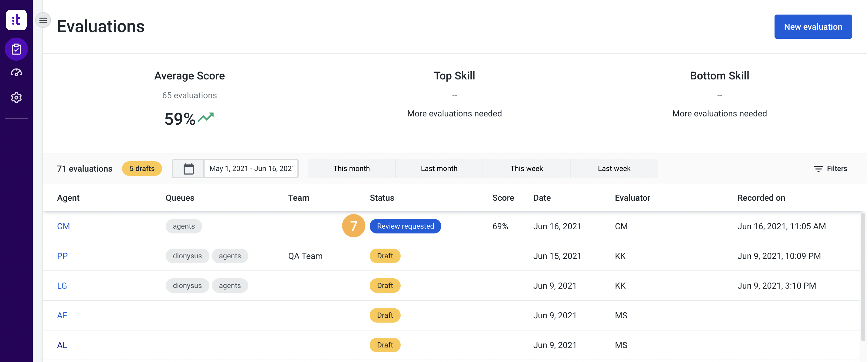Click the 71 evaluations count
The image size is (868, 362).
click(85, 169)
